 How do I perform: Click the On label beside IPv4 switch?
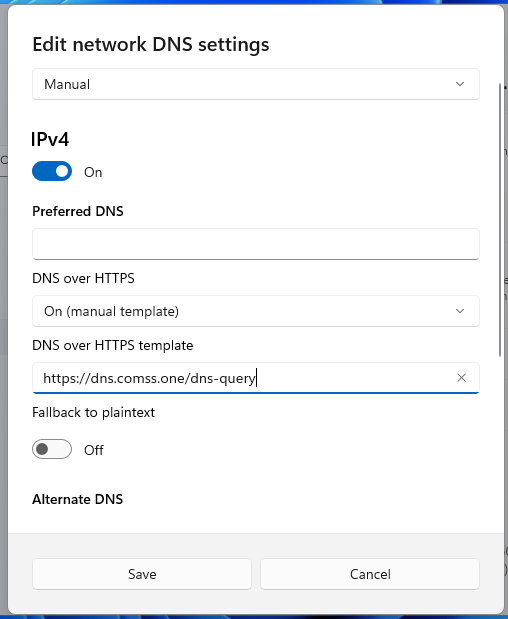[93, 172]
